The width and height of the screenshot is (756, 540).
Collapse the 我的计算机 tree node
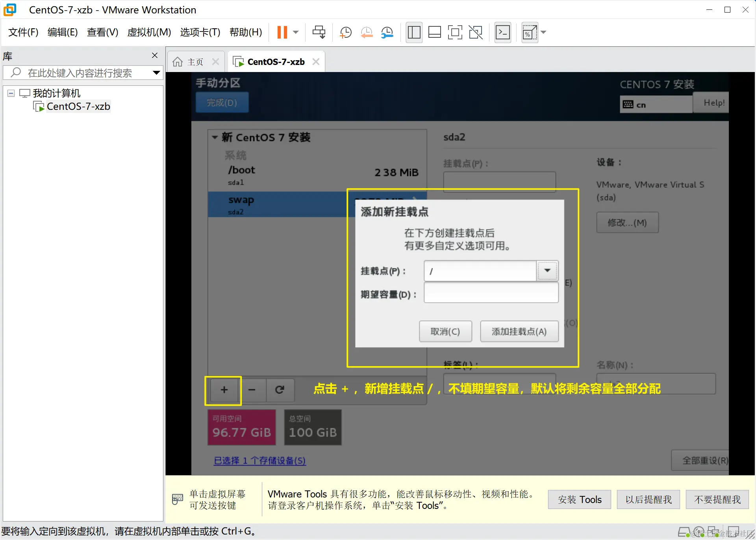[11, 93]
